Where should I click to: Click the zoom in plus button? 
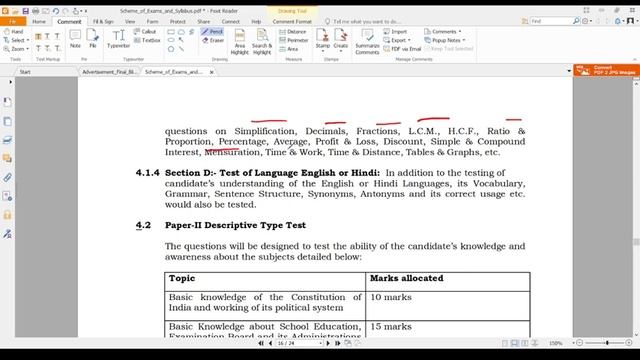[x=629, y=343]
